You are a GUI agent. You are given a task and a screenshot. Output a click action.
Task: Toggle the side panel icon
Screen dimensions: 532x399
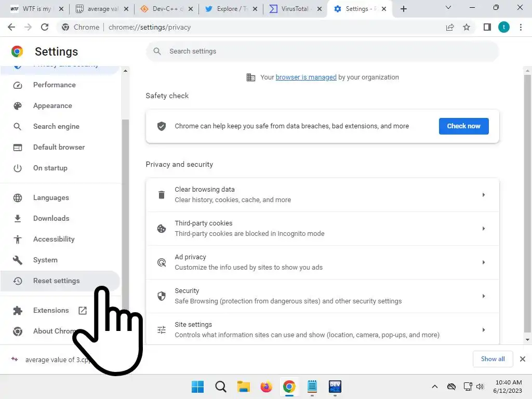(x=487, y=27)
